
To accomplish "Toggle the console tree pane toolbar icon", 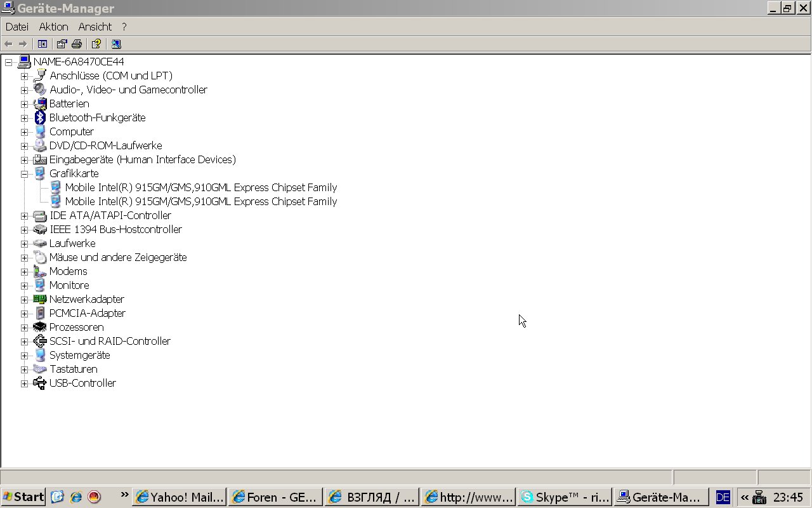I will pyautogui.click(x=43, y=44).
